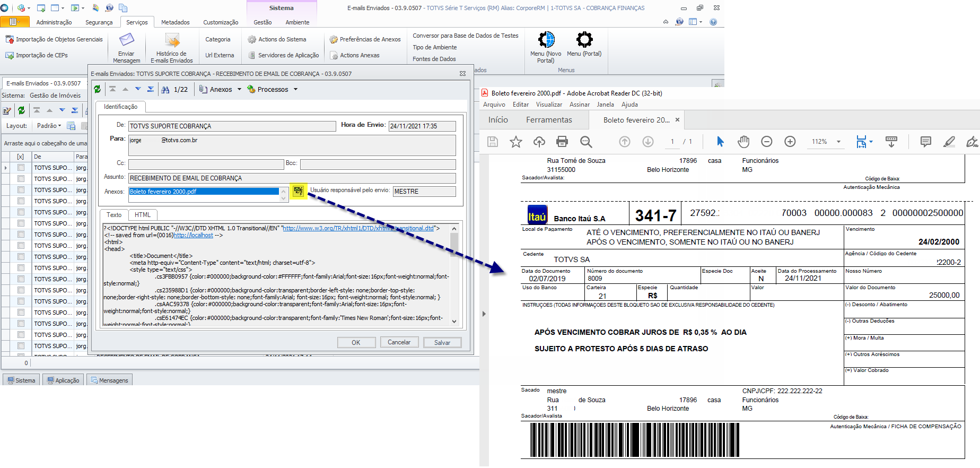Open the w3.org DTD hyperlink

click(x=358, y=228)
